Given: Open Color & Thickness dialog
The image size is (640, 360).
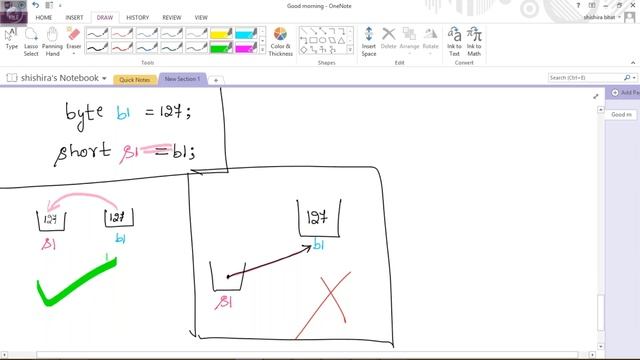Looking at the screenshot, I should point(280,42).
